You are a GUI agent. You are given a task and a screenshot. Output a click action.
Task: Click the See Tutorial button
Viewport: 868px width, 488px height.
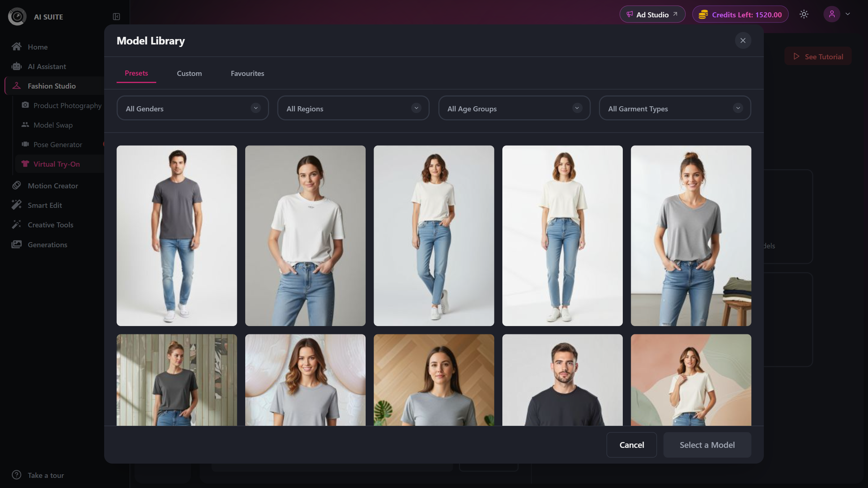point(818,56)
